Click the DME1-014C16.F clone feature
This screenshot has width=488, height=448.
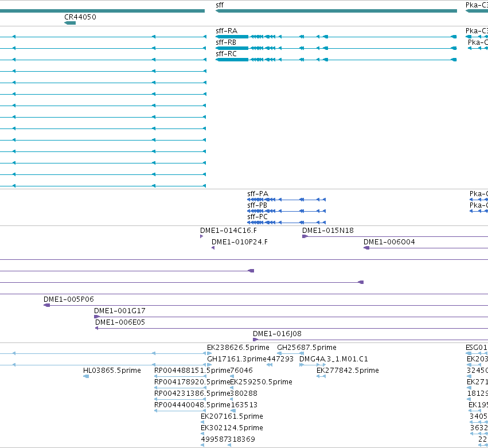point(202,236)
